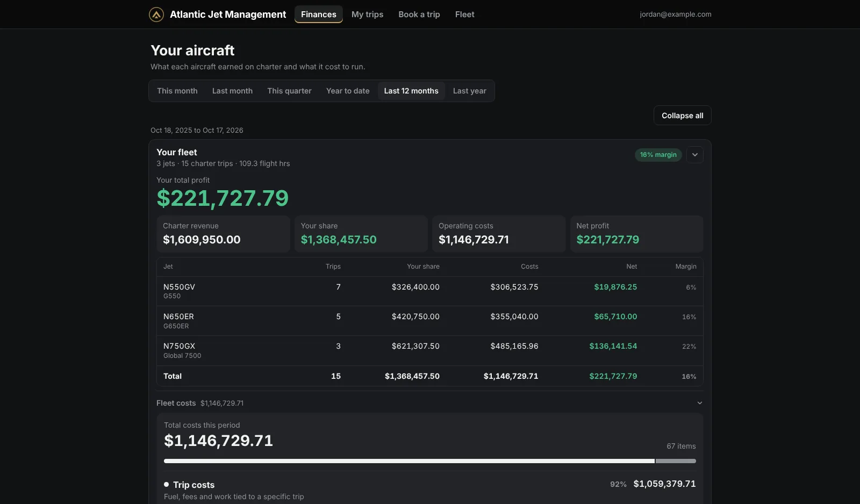860x504 pixels.
Task: Select the Last month period
Action: (x=232, y=91)
